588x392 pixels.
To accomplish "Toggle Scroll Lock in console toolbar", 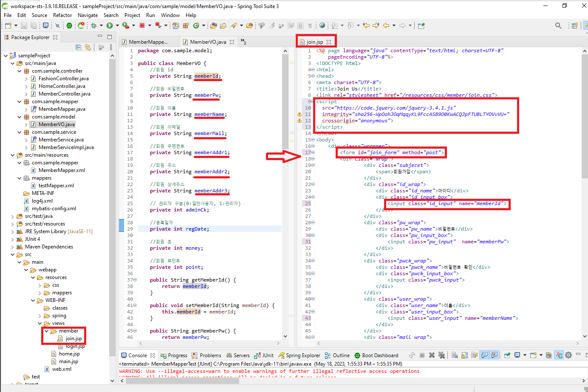I will point(464,355).
